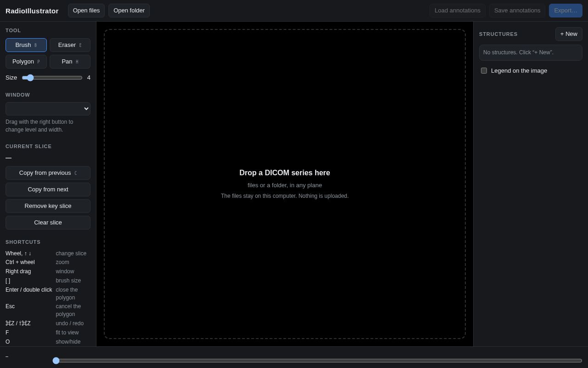Click the STRUCTURES panel heading
588x368 pixels.
tap(498, 34)
